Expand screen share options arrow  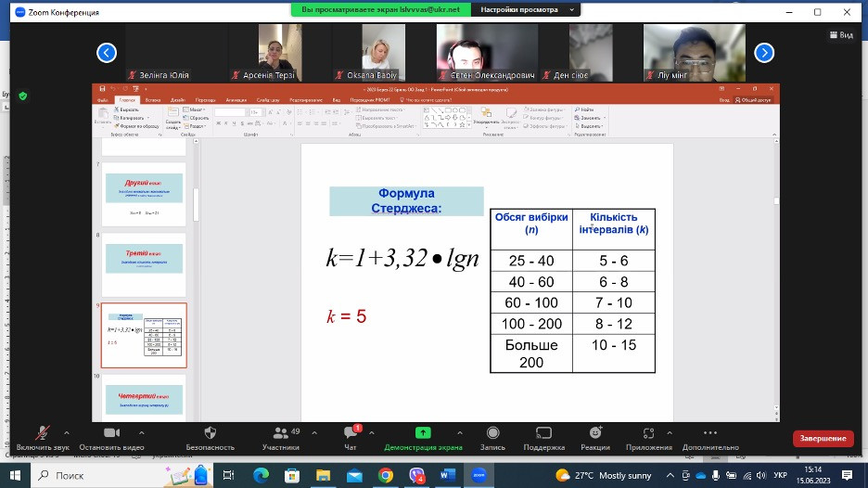click(459, 432)
